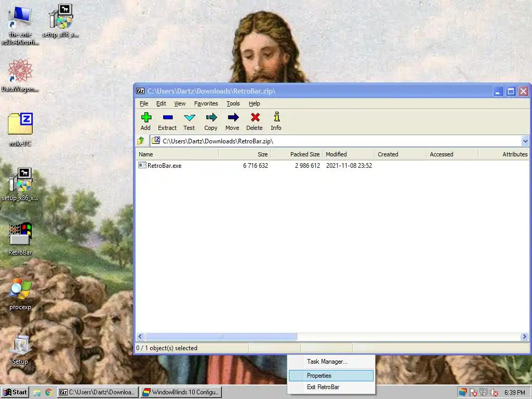The width and height of the screenshot is (532, 399).
Task: Select 'the enie' desktop computer shortcut
Action: point(20,17)
